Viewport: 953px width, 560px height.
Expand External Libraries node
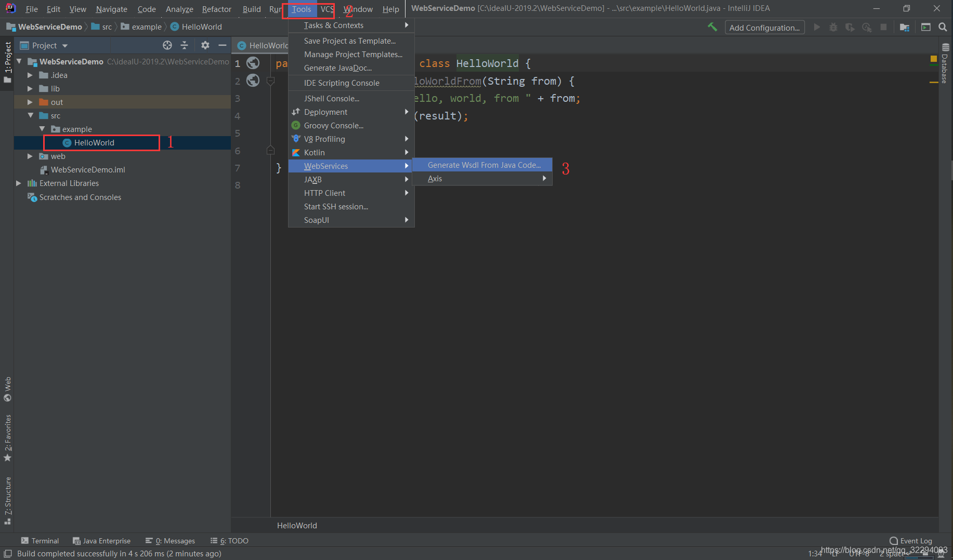tap(19, 183)
